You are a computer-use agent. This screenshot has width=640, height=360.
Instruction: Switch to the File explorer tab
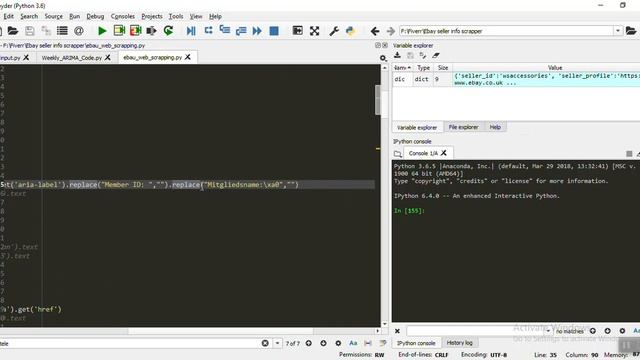pyautogui.click(x=463, y=127)
